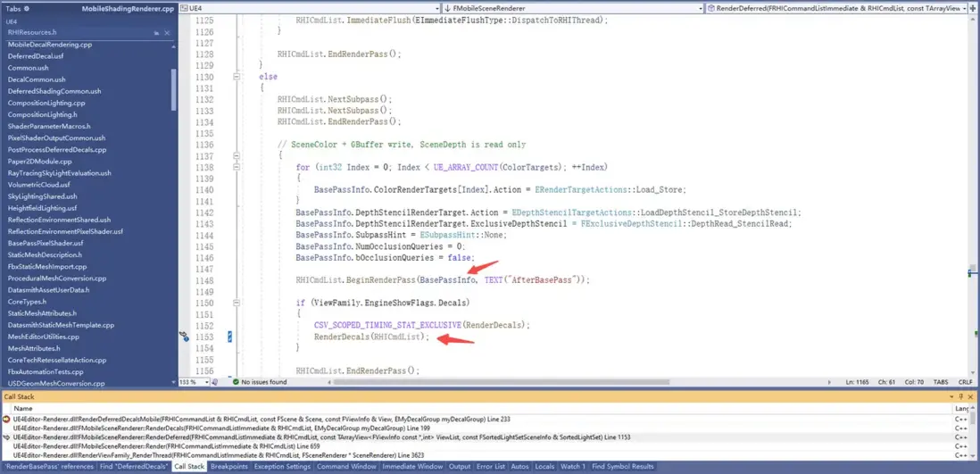Open the Call Stack window options dropdown
This screenshot has width=980, height=474.
pyautogui.click(x=952, y=396)
